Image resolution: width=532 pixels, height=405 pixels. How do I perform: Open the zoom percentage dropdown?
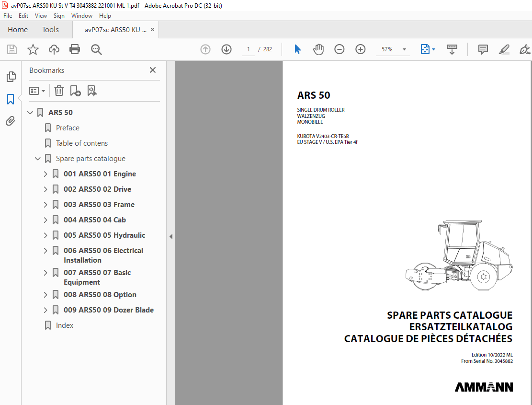point(404,49)
